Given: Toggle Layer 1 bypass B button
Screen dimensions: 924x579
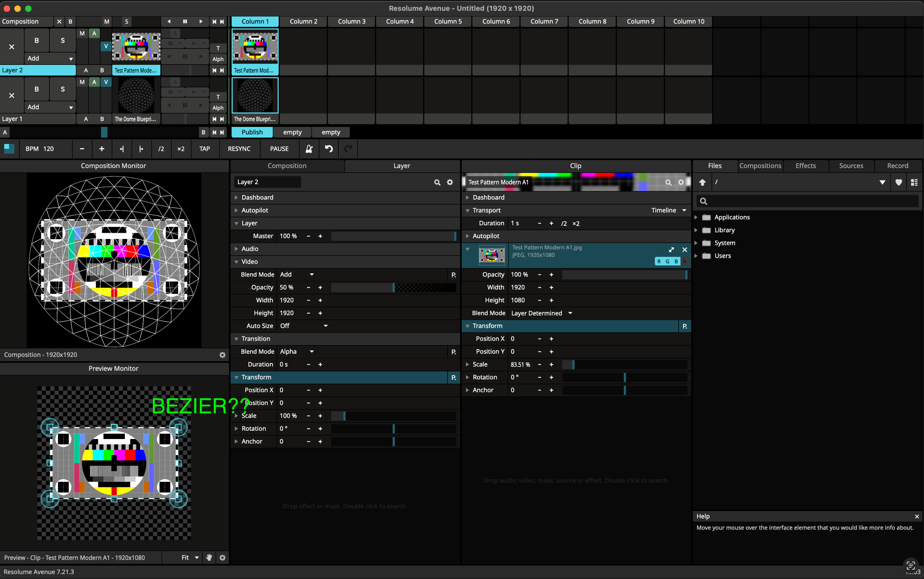Looking at the screenshot, I should (x=36, y=89).
